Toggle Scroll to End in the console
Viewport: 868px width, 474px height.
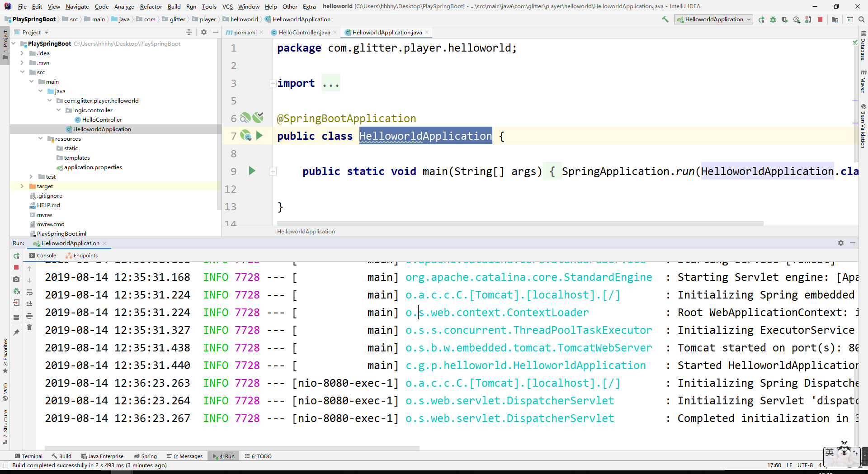pos(29,304)
